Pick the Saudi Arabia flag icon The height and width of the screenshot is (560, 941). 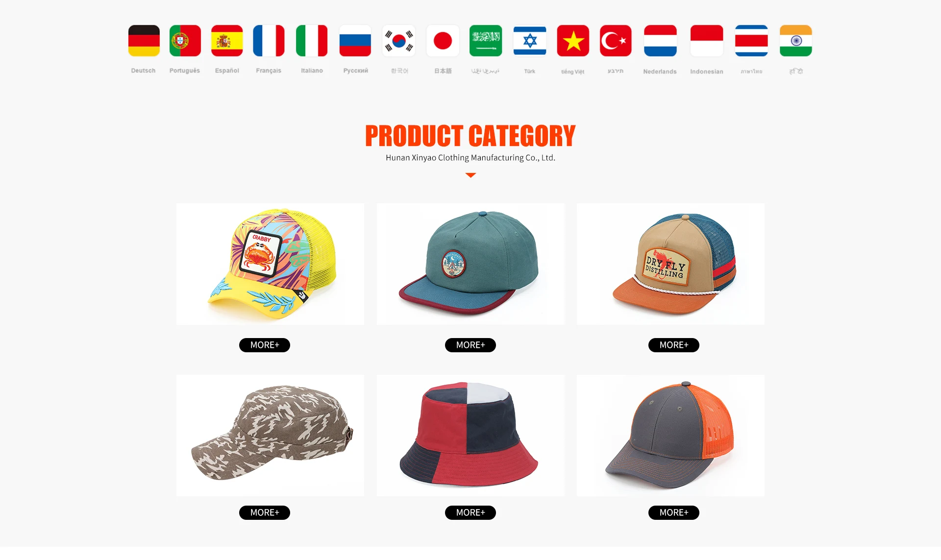click(x=486, y=41)
